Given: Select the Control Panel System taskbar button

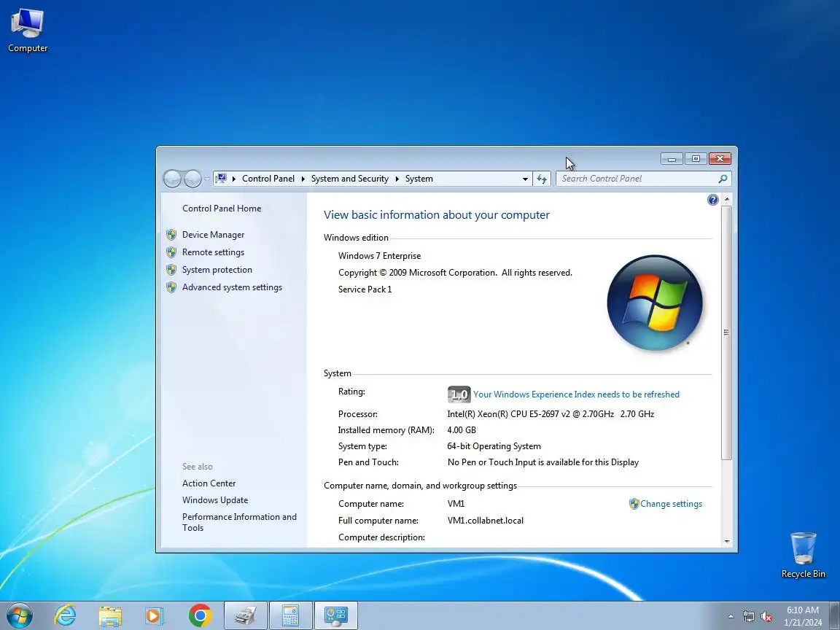Looking at the screenshot, I should [336, 615].
